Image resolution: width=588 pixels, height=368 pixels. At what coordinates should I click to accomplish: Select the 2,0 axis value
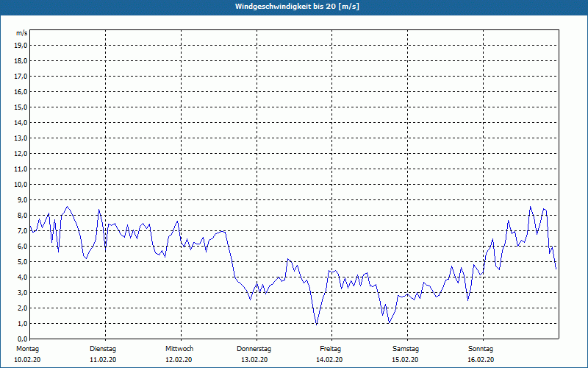[x=22, y=308]
